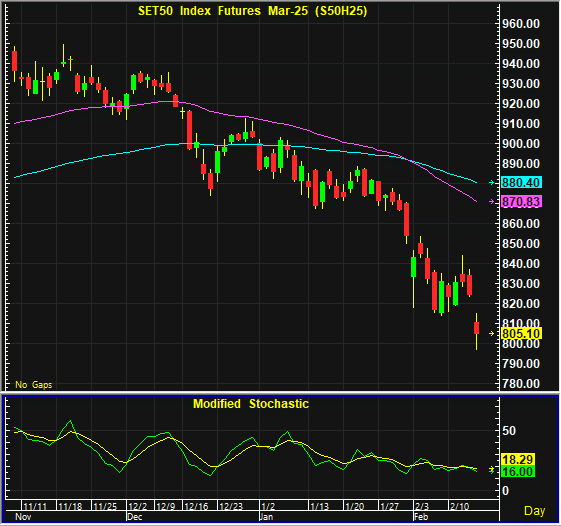Click the magenta 870.83 moving average label

[x=521, y=202]
